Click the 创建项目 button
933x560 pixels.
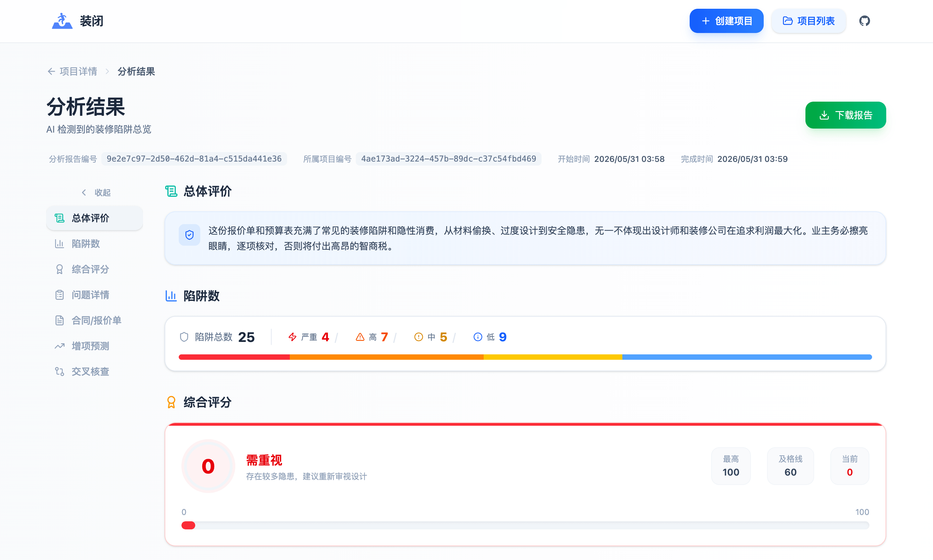pyautogui.click(x=726, y=21)
